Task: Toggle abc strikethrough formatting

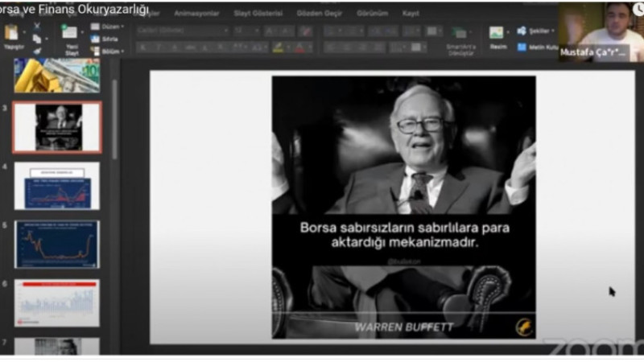Action: 190,47
